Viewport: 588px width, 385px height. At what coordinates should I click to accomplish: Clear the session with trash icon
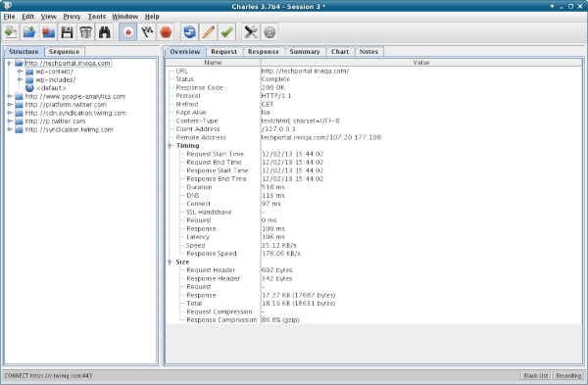(x=86, y=32)
